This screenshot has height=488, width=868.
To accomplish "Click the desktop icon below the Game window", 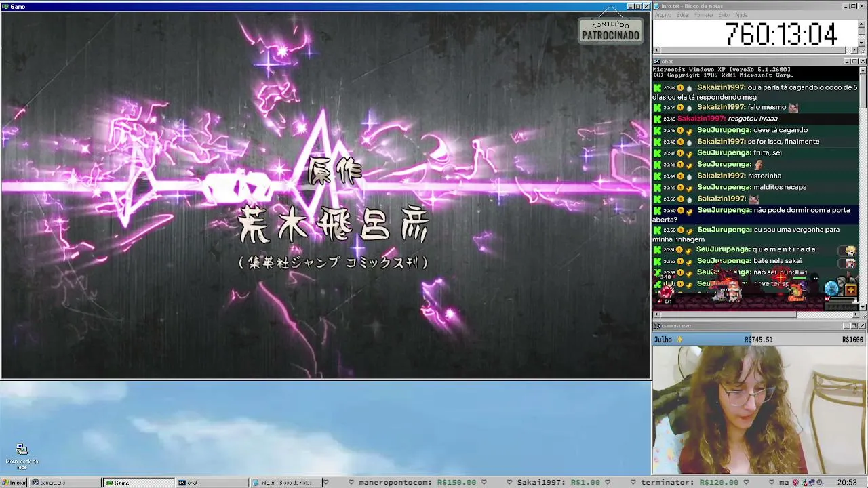I will (x=22, y=457).
